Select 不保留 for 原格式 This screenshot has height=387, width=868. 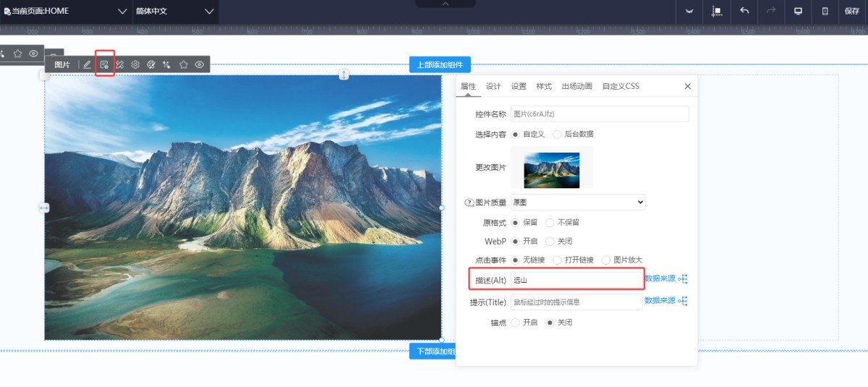click(x=550, y=222)
